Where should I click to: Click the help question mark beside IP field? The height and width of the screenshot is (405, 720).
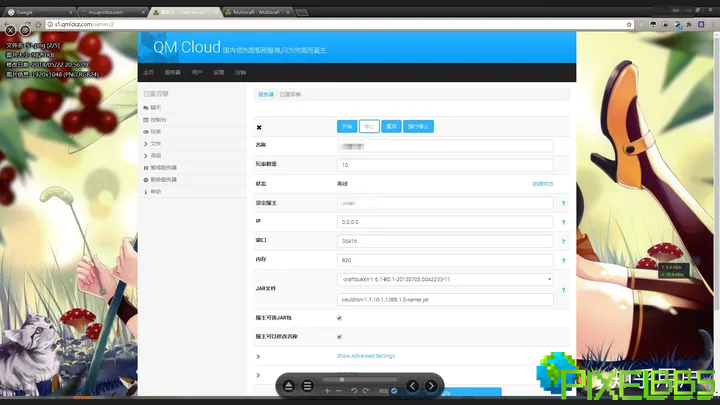[563, 222]
